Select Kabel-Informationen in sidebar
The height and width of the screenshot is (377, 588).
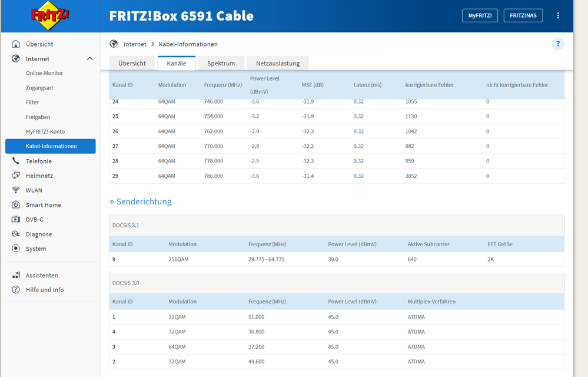click(x=51, y=146)
